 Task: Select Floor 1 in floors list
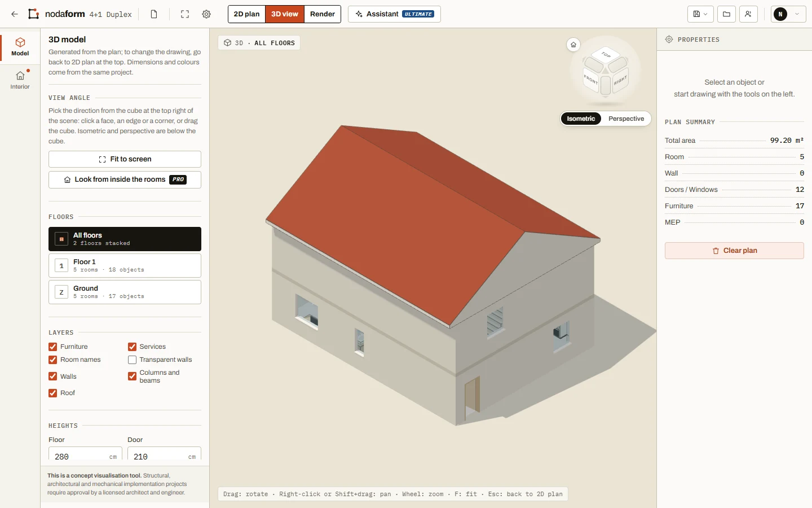(125, 265)
